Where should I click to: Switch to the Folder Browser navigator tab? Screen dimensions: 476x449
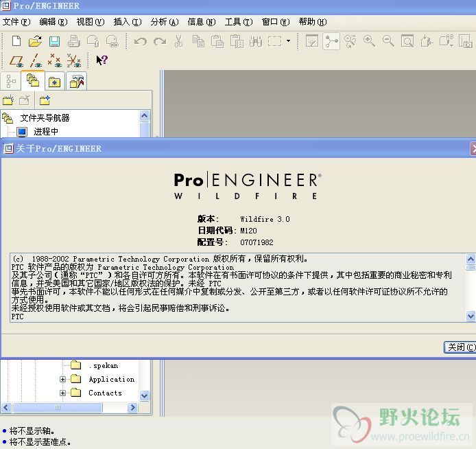(x=33, y=81)
